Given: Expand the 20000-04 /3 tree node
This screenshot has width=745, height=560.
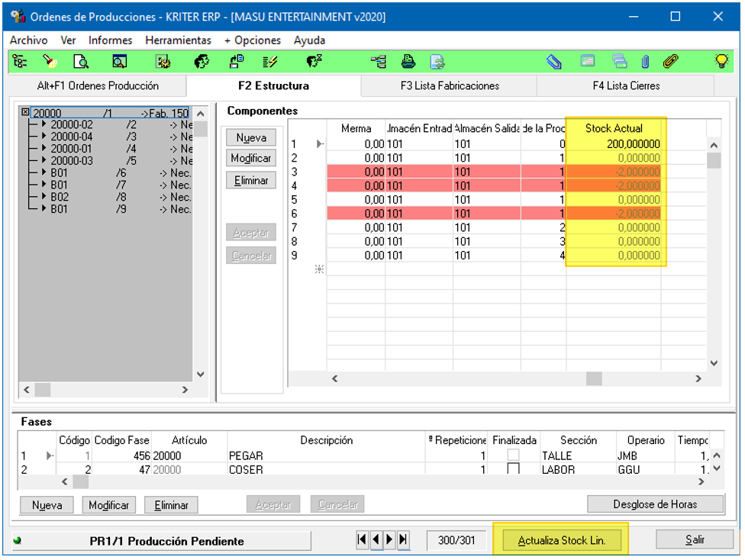Looking at the screenshot, I should point(44,136).
